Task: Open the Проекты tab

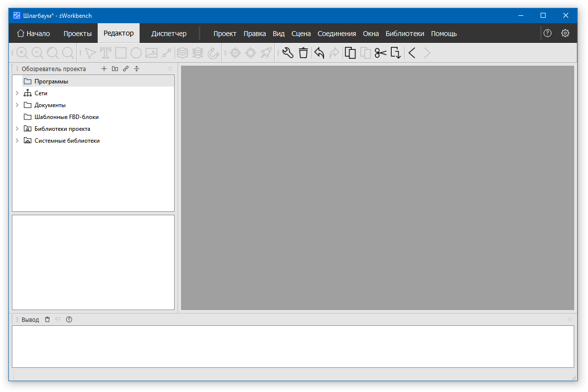Action: [77, 34]
